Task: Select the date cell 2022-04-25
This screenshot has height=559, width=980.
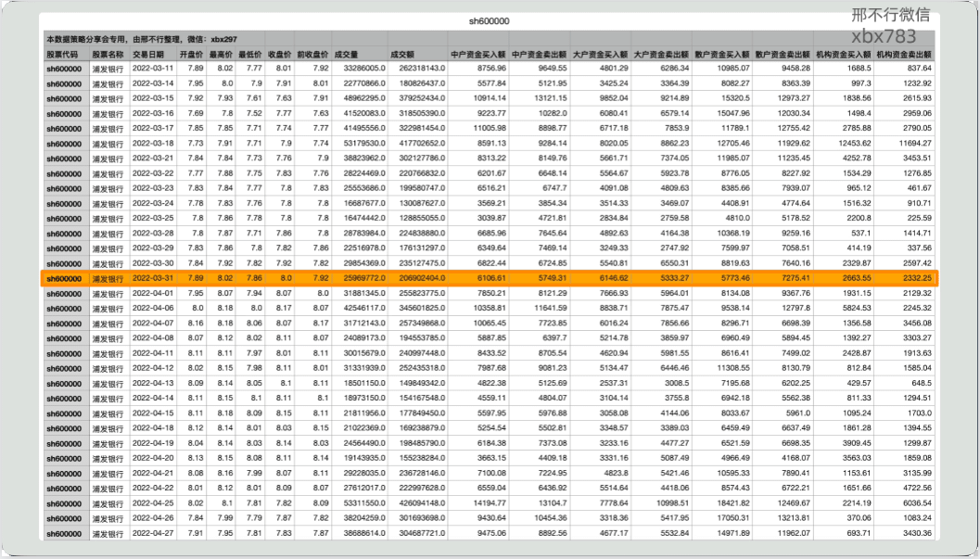Action: point(153,502)
